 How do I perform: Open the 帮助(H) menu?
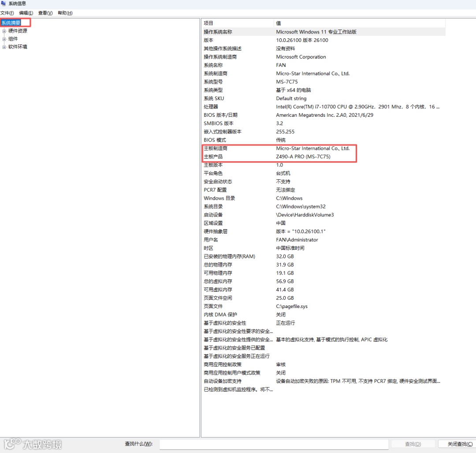tap(65, 13)
